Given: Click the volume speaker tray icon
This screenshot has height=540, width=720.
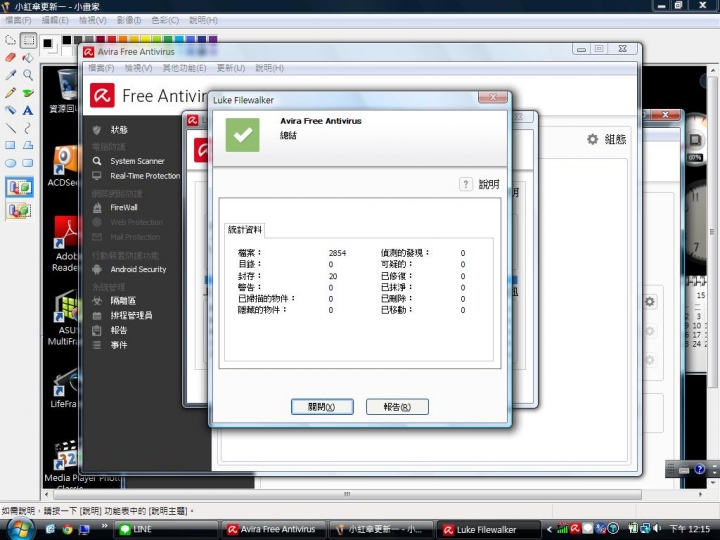Looking at the screenshot, I should click(x=658, y=529).
